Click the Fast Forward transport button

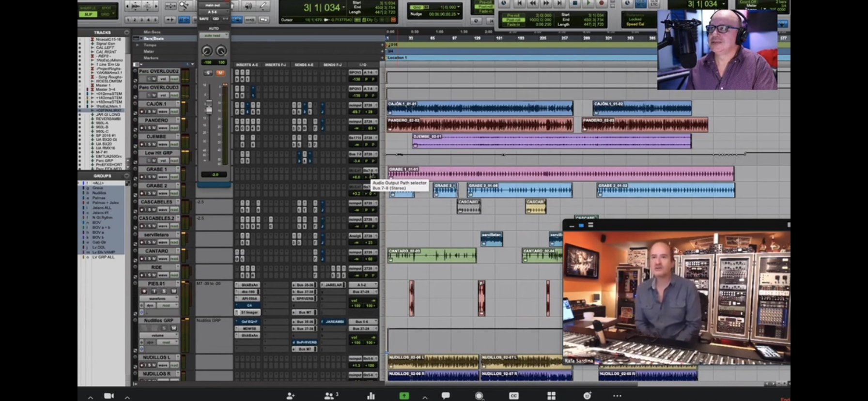pos(546,3)
